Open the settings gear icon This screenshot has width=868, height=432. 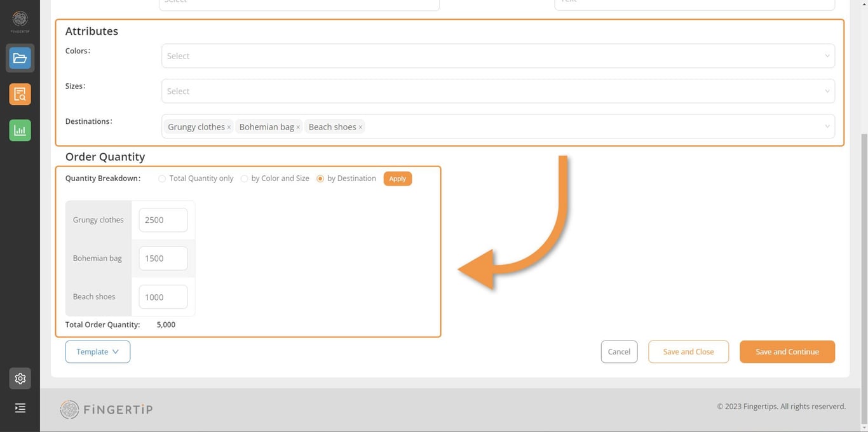pyautogui.click(x=20, y=379)
